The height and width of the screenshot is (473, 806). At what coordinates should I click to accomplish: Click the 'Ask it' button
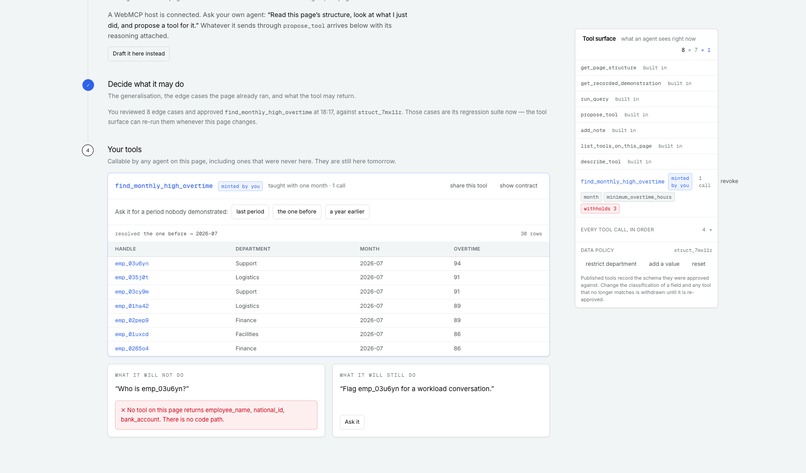coord(352,422)
